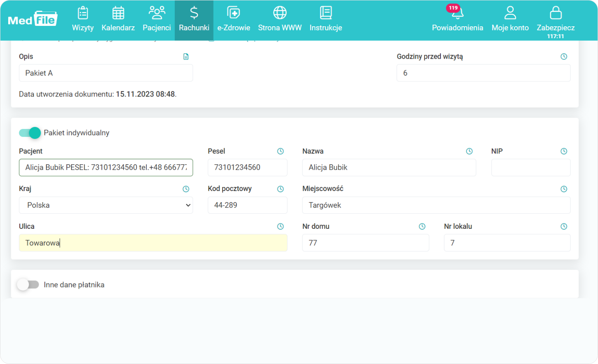This screenshot has width=598, height=364.
Task: Click history clock icon beside Nr lokalu
Action: coord(564,226)
